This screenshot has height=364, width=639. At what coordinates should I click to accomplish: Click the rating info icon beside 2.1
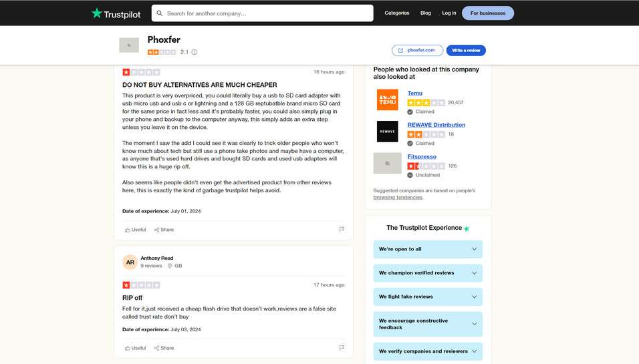point(195,52)
